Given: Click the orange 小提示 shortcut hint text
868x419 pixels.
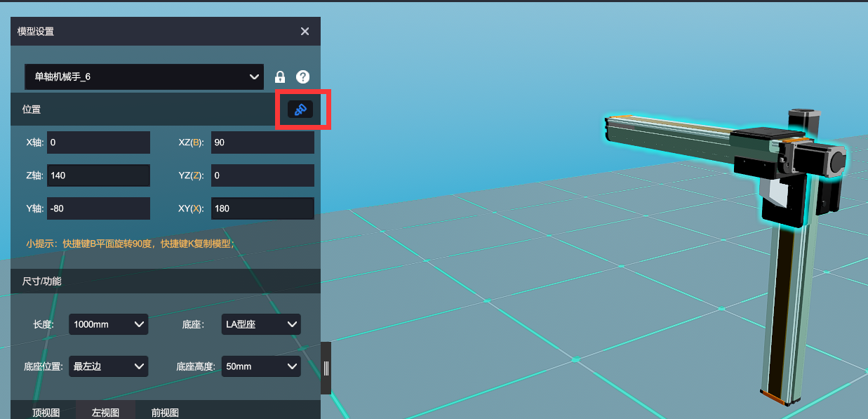Looking at the screenshot, I should (x=131, y=244).
